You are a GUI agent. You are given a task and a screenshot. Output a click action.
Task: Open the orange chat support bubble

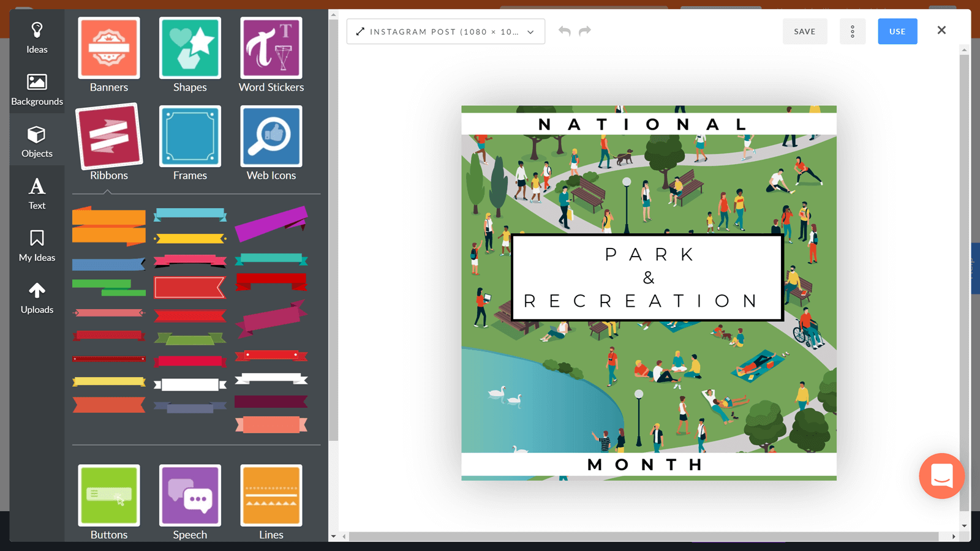[x=941, y=476]
